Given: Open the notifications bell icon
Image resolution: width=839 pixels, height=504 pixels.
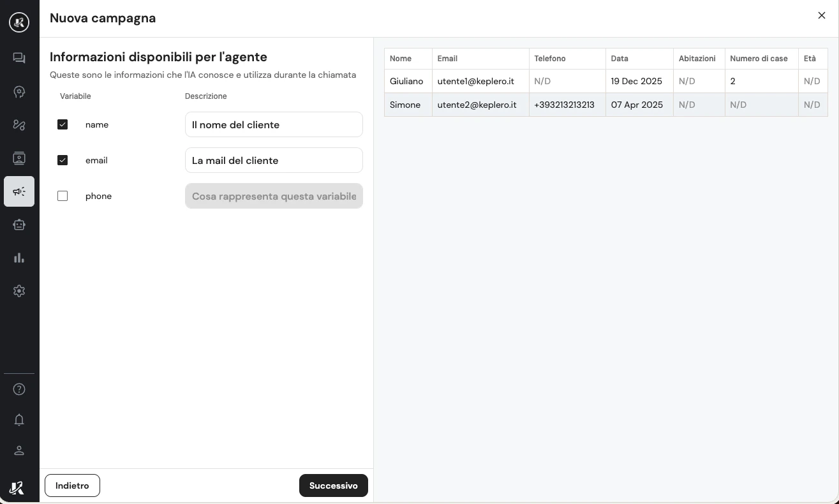Looking at the screenshot, I should click(19, 420).
